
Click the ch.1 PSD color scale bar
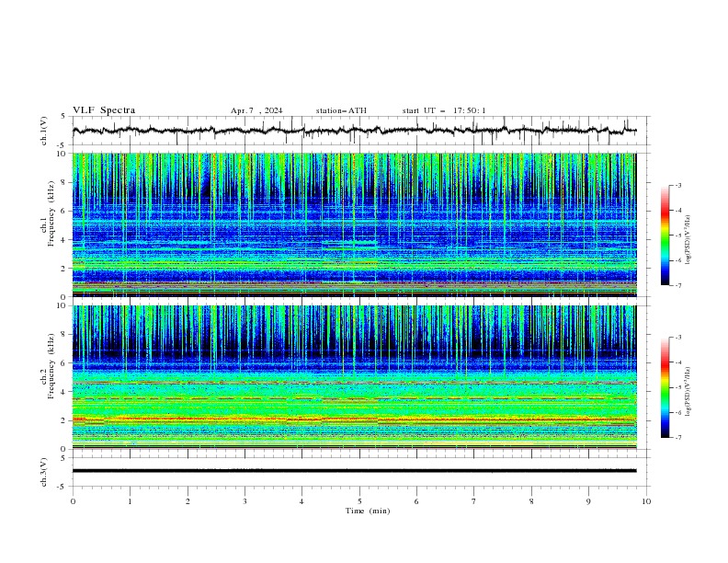665,235
